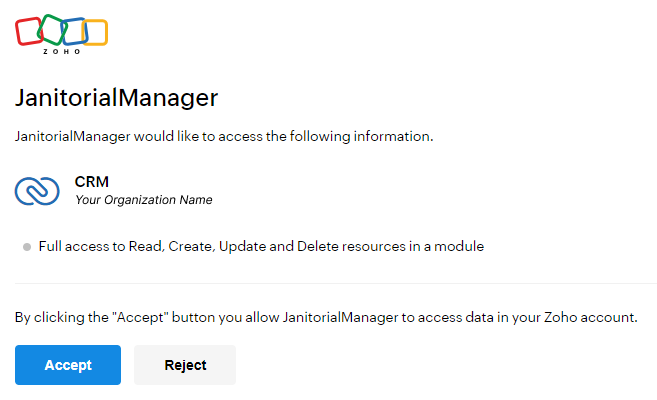Click the gray bullet before Full access
Viewport: 657px width, 400px height.
click(x=27, y=246)
